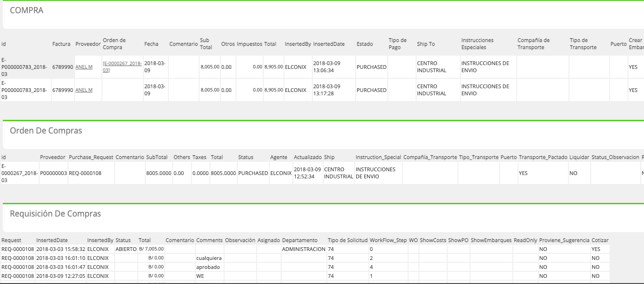Image resolution: width=644 pixels, height=284 pixels.
Task: Click the '2018-03-03 15:58:32' requisition date cell
Action: [61, 249]
